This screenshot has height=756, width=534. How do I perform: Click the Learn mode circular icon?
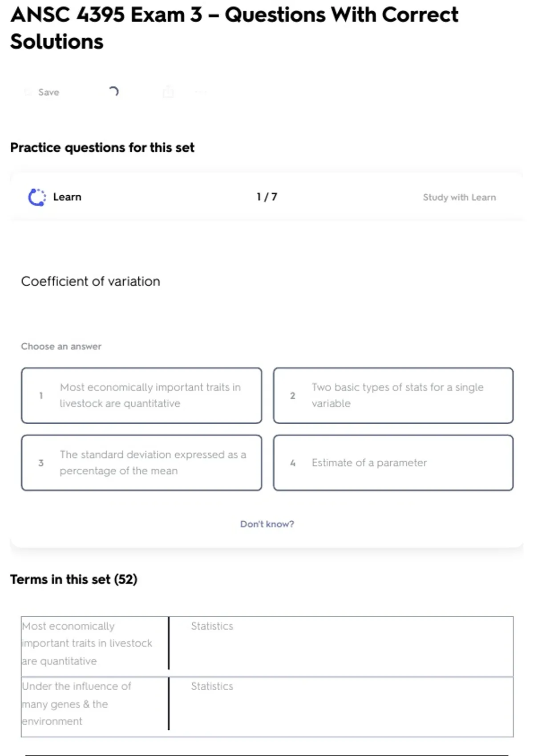pyautogui.click(x=37, y=197)
